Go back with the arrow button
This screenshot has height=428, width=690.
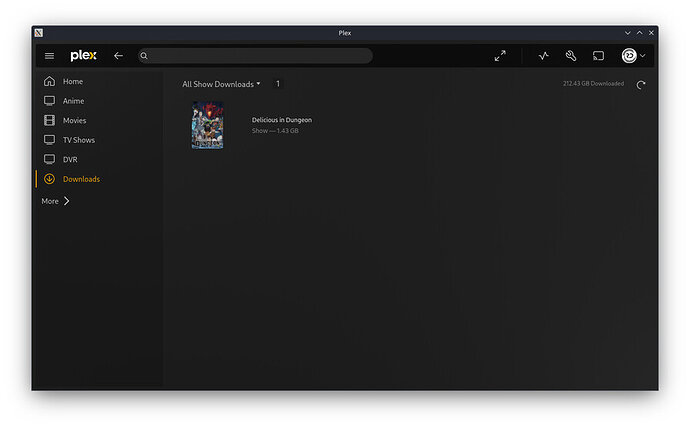pos(118,56)
